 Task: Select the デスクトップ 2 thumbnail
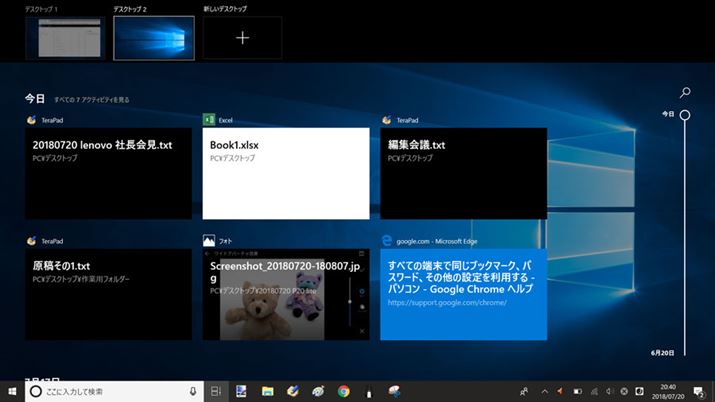pos(152,38)
